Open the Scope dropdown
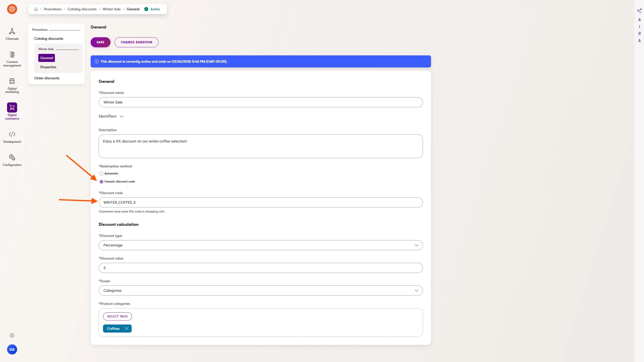 click(261, 291)
